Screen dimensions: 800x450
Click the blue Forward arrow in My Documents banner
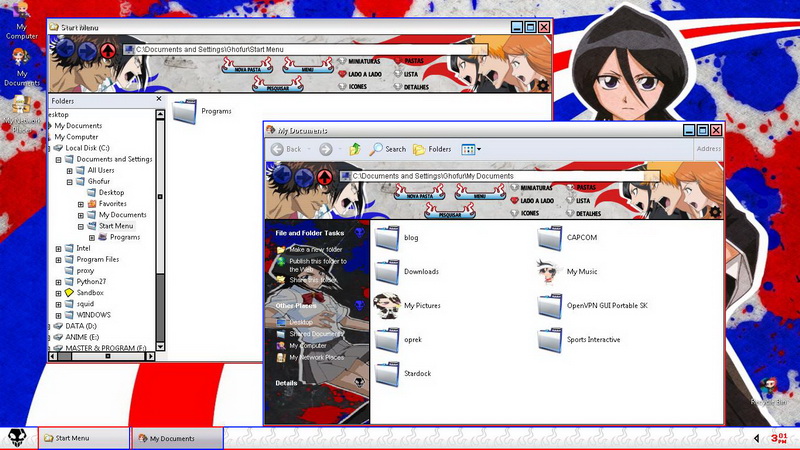coord(304,177)
